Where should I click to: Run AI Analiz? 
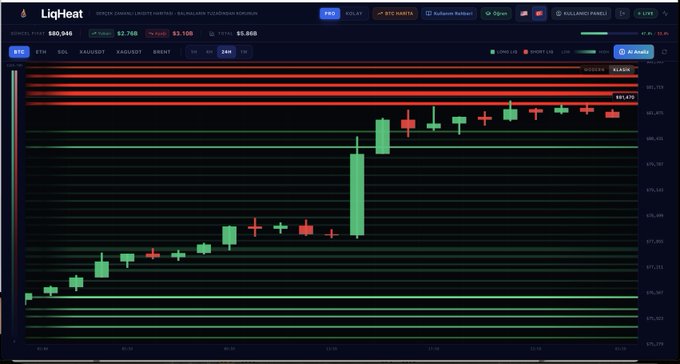tap(634, 52)
